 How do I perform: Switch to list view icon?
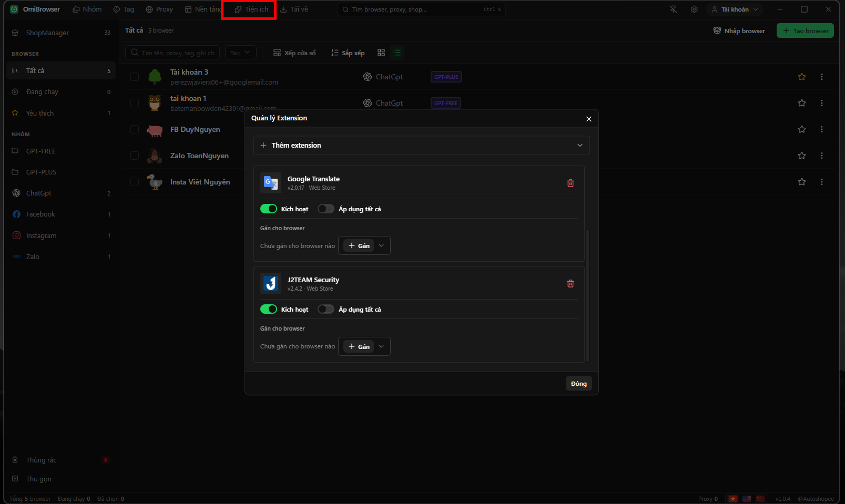397,53
